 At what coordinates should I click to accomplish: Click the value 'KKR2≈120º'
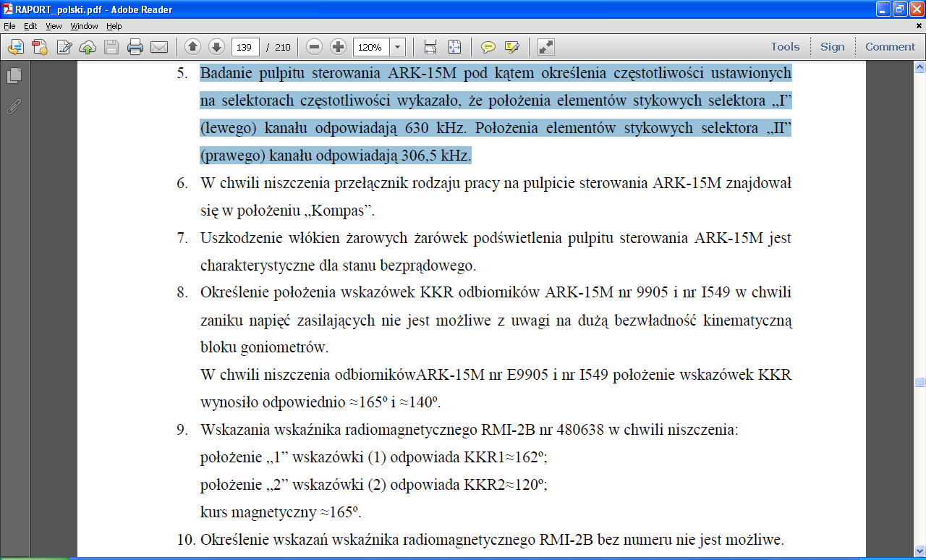[x=505, y=485]
